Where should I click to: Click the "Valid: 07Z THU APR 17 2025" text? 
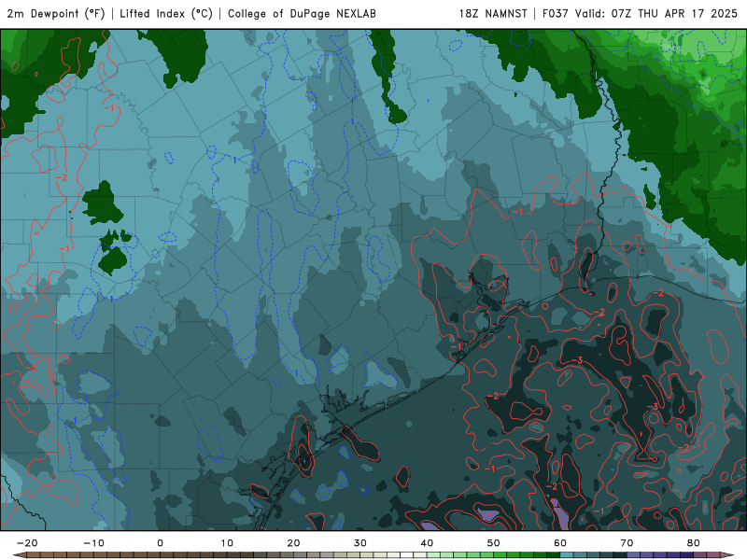656,14
